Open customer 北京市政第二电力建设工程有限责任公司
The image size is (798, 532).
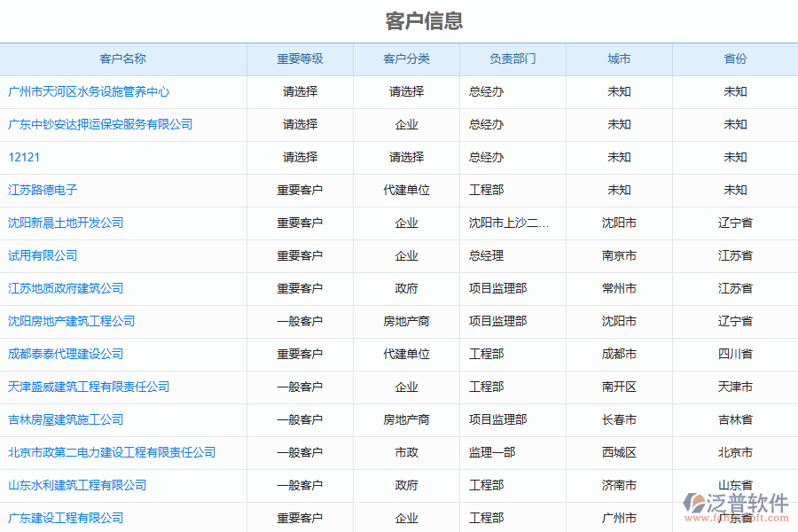click(x=111, y=452)
